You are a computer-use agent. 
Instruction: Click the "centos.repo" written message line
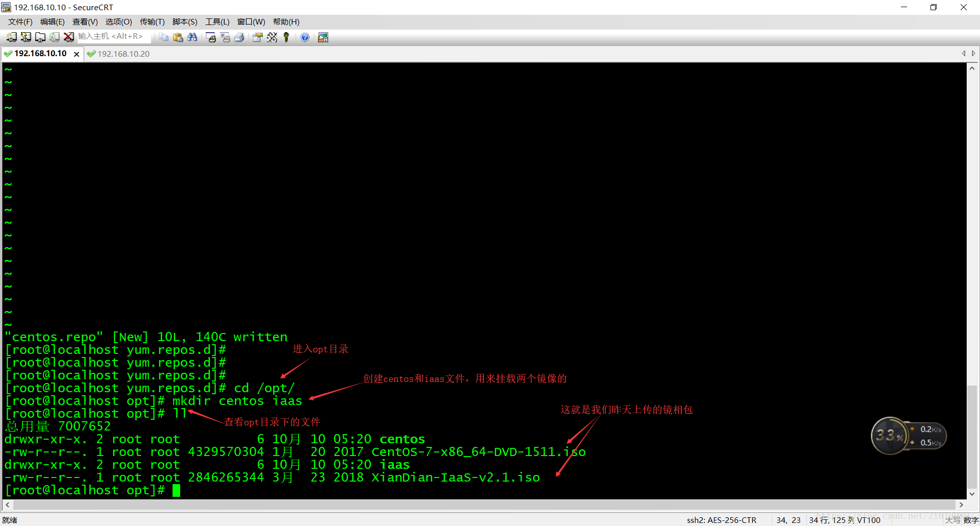[x=146, y=337]
